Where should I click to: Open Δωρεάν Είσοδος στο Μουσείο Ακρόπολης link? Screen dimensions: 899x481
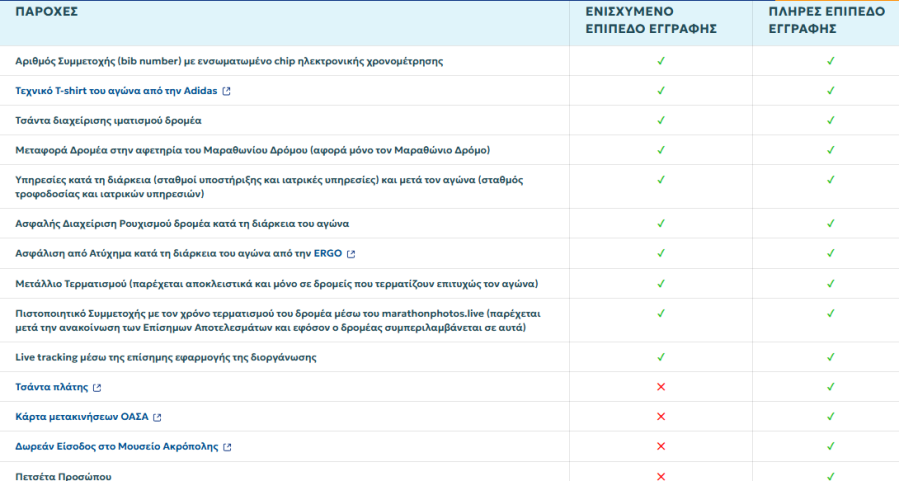[117, 447]
